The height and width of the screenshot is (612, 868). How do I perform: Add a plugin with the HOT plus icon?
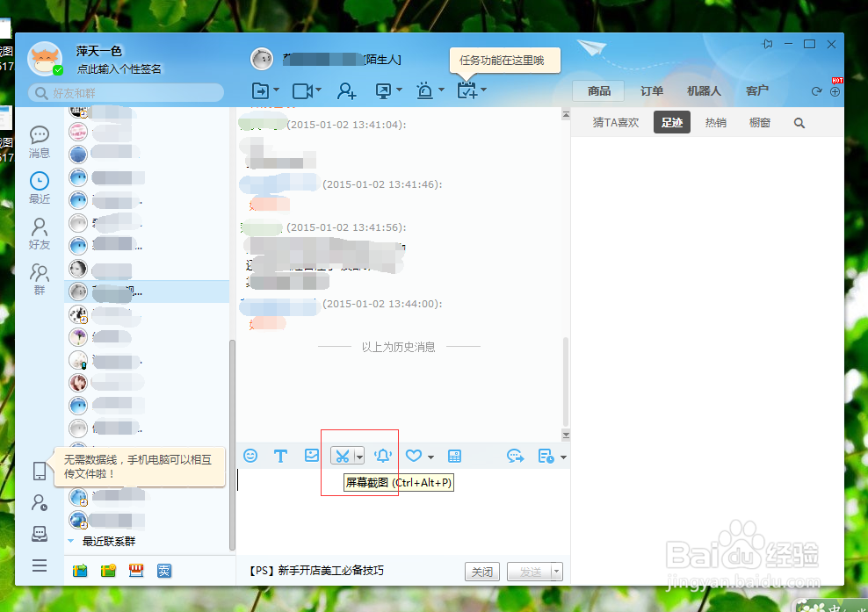pos(835,91)
